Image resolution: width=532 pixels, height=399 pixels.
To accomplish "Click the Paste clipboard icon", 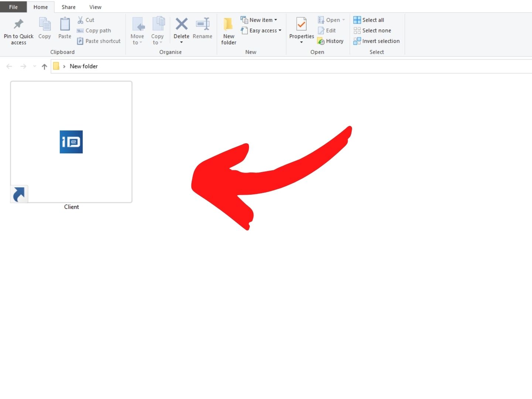I will (65, 24).
